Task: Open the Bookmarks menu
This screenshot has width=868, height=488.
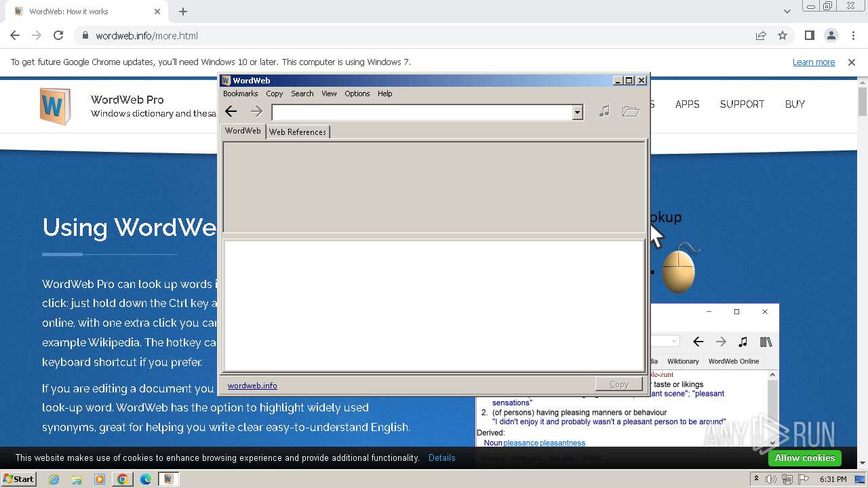Action: coord(241,94)
